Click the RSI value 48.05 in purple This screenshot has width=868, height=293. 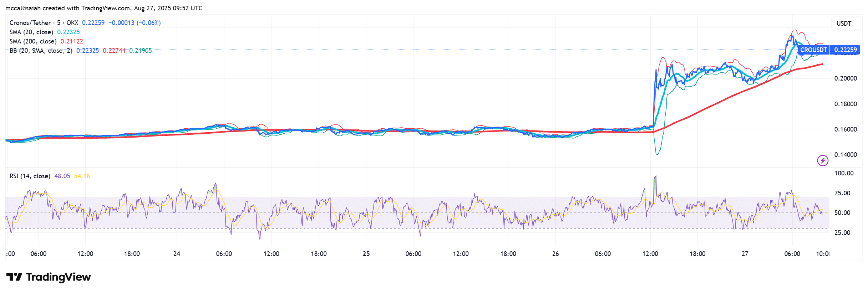point(62,176)
